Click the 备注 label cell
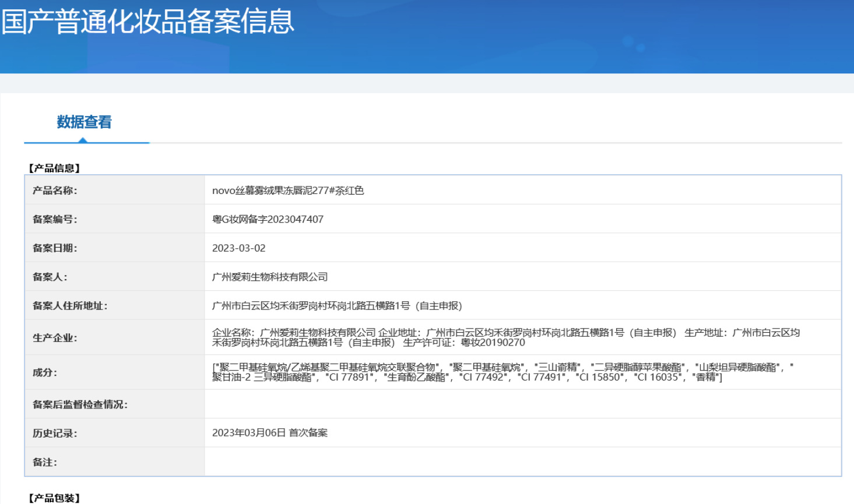The image size is (854, 504). pos(114,462)
